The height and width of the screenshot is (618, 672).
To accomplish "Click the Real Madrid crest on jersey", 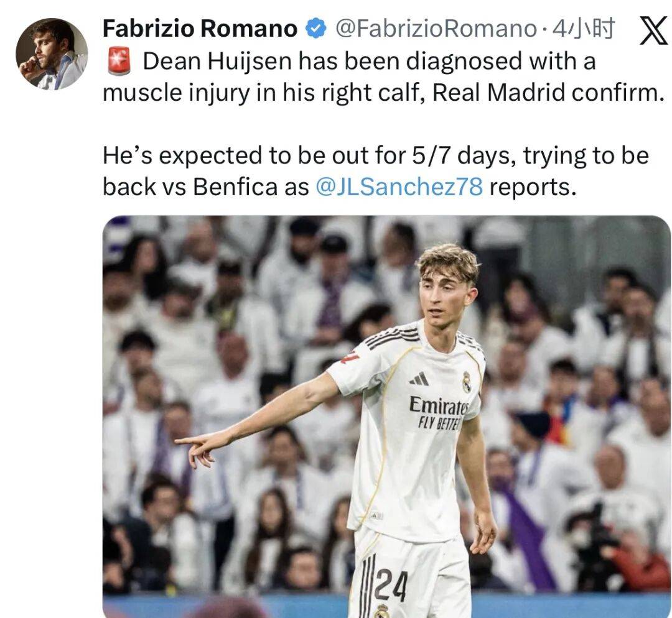I will [x=467, y=382].
